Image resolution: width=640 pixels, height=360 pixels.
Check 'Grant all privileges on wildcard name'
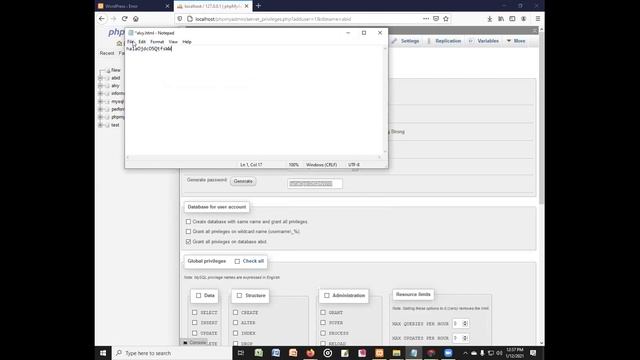coord(188,231)
